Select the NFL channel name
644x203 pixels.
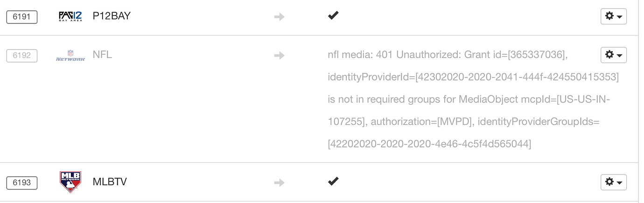coord(102,55)
